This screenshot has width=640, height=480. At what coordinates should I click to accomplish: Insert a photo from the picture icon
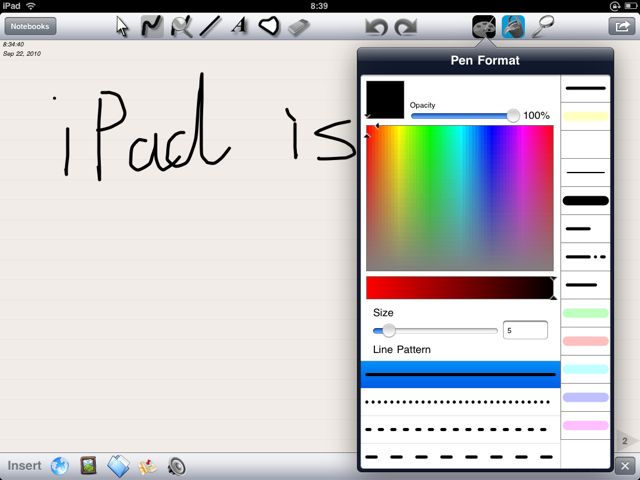(x=88, y=466)
